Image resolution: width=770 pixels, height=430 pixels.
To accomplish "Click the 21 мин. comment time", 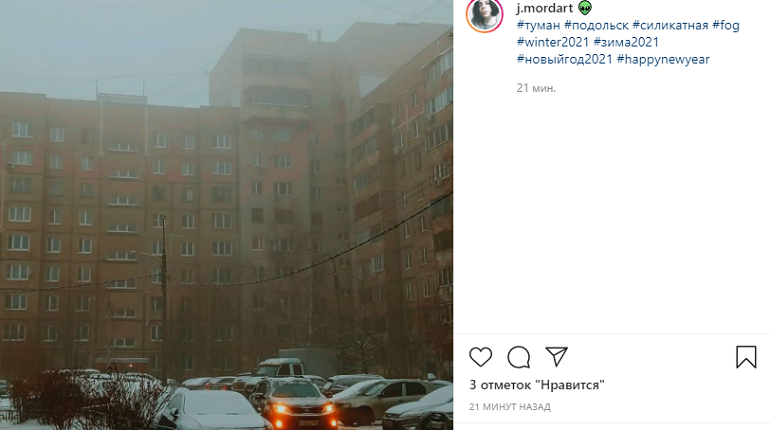I will click(x=536, y=88).
